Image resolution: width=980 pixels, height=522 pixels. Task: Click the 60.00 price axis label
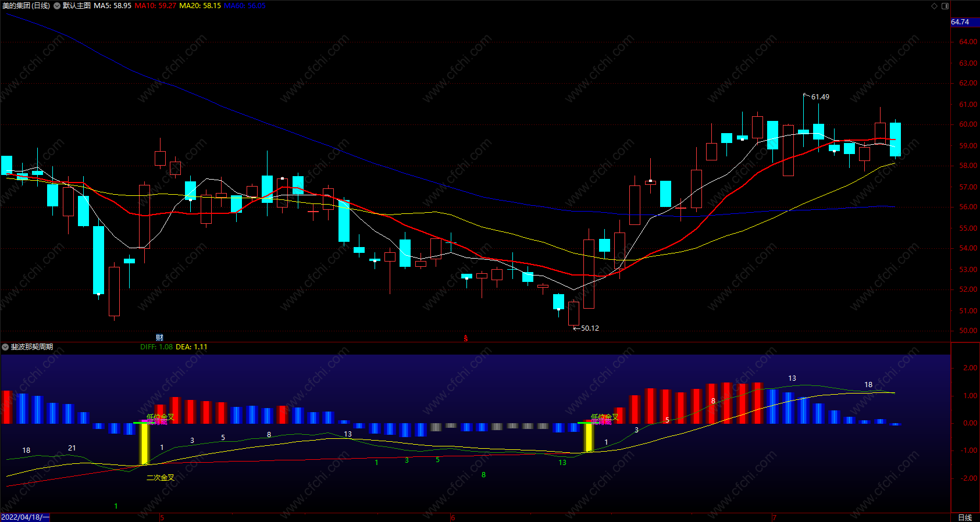[x=968, y=124]
